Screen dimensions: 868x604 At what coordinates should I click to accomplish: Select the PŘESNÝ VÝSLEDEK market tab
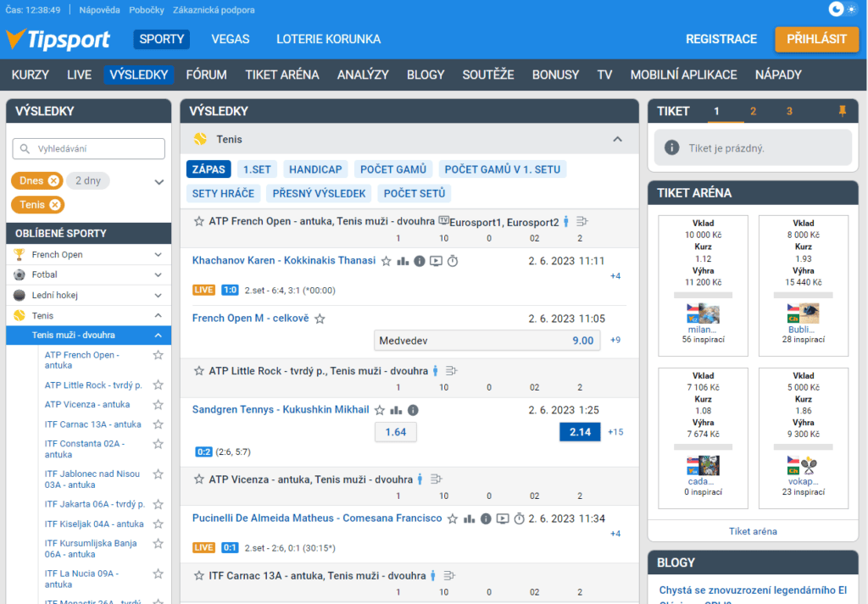click(319, 194)
